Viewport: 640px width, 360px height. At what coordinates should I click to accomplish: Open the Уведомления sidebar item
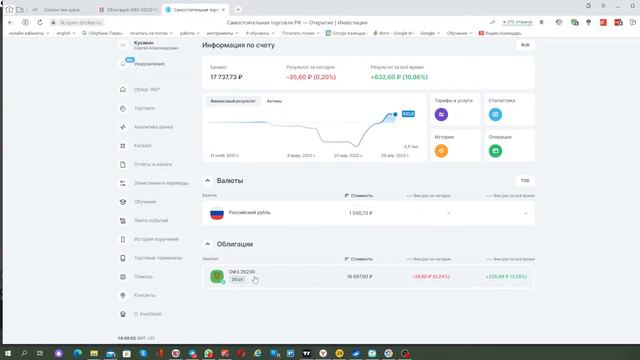(x=149, y=64)
